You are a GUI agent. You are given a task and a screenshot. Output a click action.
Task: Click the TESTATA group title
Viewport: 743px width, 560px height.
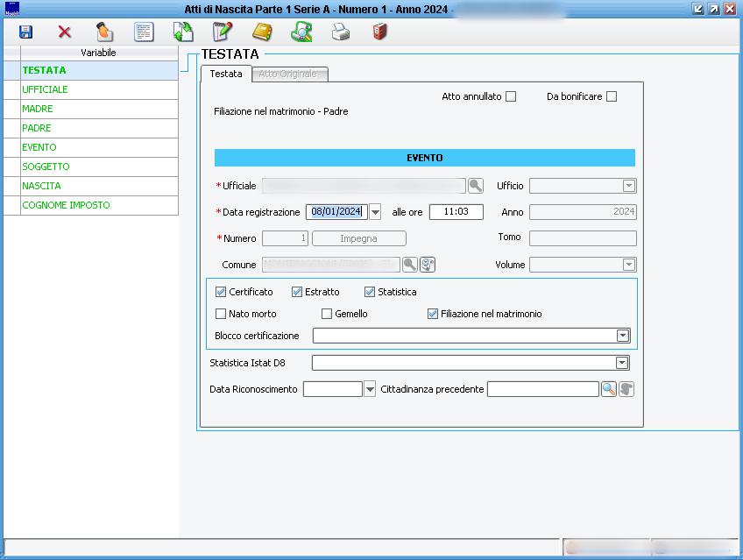[x=230, y=54]
